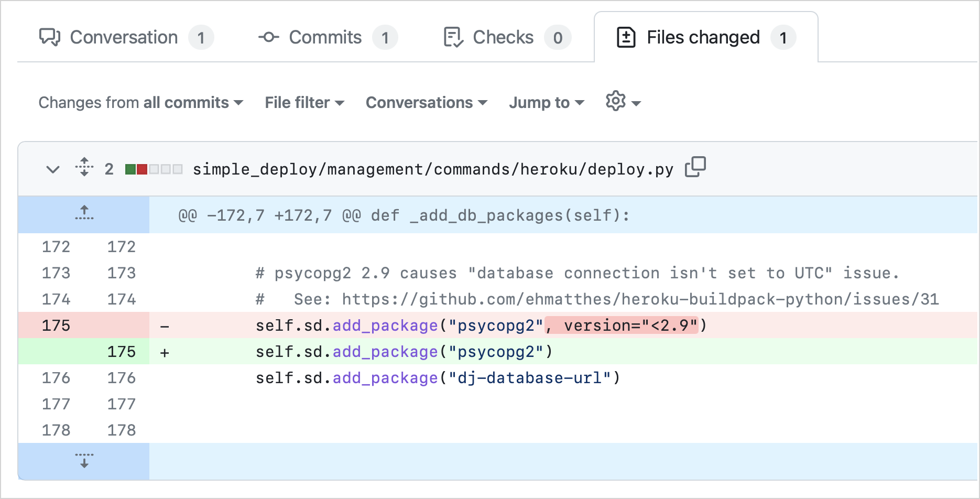This screenshot has height=499, width=980.
Task: Expand diff lines upward above line 172
Action: pos(84,214)
